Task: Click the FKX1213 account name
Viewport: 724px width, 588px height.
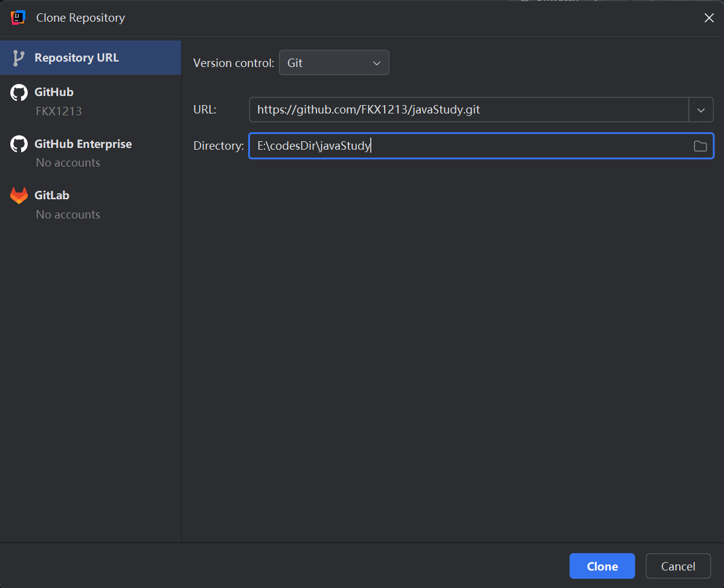Action: (59, 111)
